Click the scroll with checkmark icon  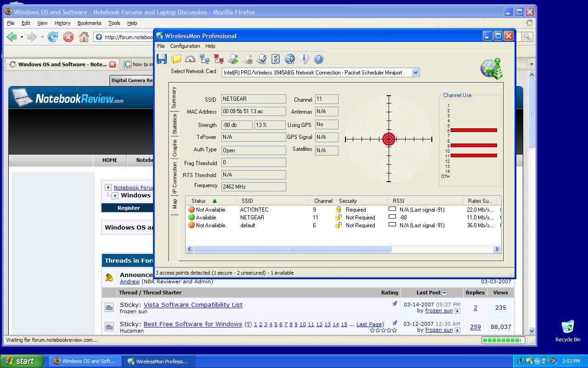262,59
